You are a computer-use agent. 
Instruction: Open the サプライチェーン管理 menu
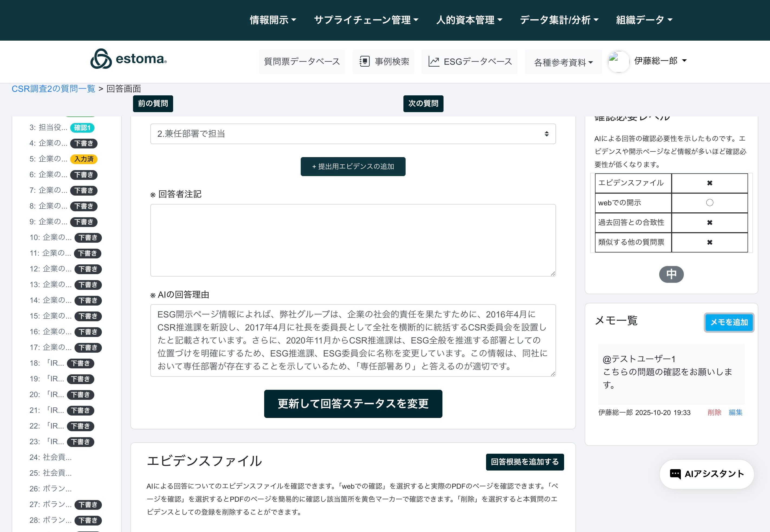click(x=366, y=20)
